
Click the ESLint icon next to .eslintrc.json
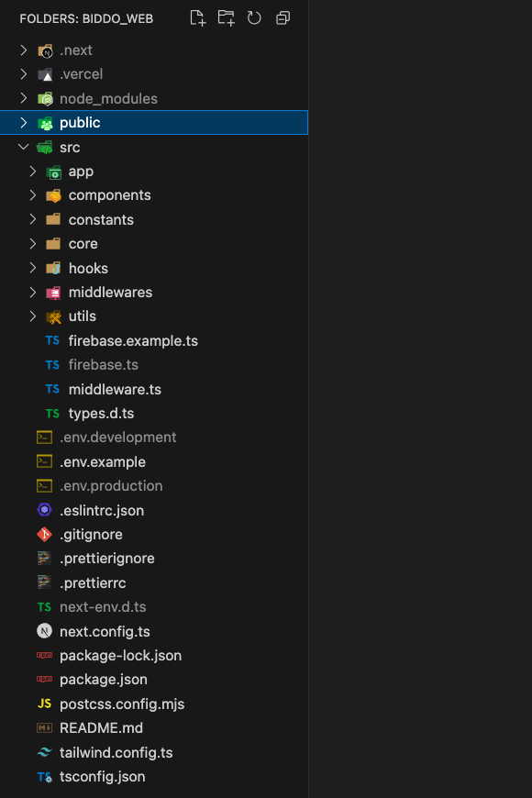pos(44,510)
